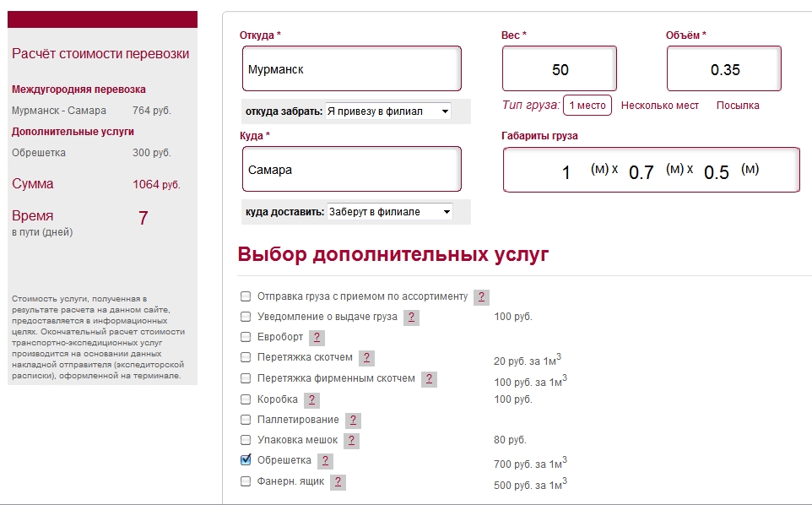Open help icon next to Паллетирование

click(x=353, y=421)
